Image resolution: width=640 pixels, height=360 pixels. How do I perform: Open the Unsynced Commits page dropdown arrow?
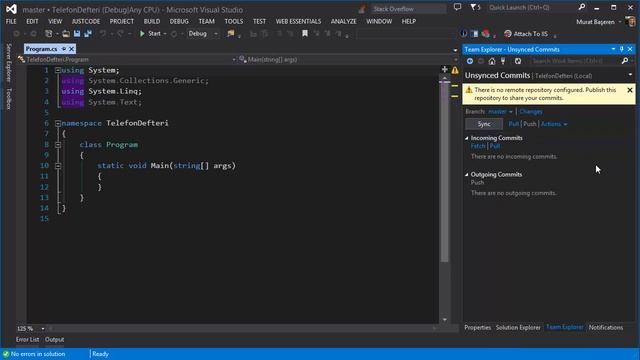[x=630, y=75]
